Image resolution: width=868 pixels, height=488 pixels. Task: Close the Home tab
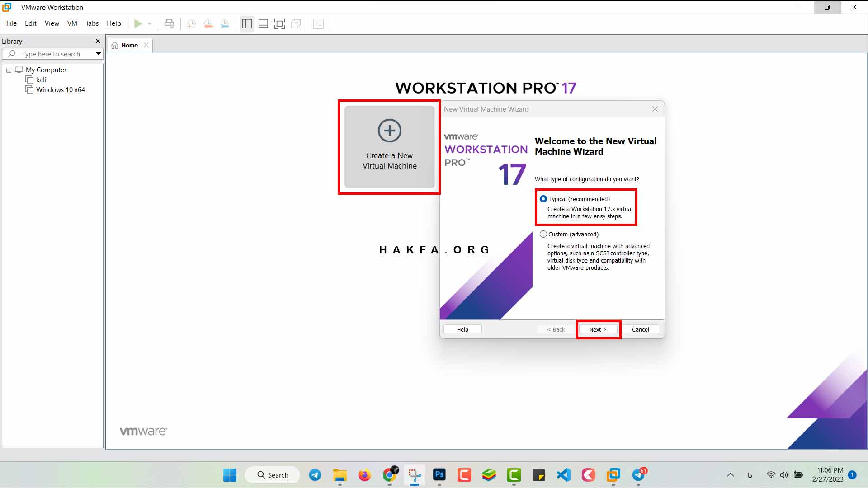point(146,45)
